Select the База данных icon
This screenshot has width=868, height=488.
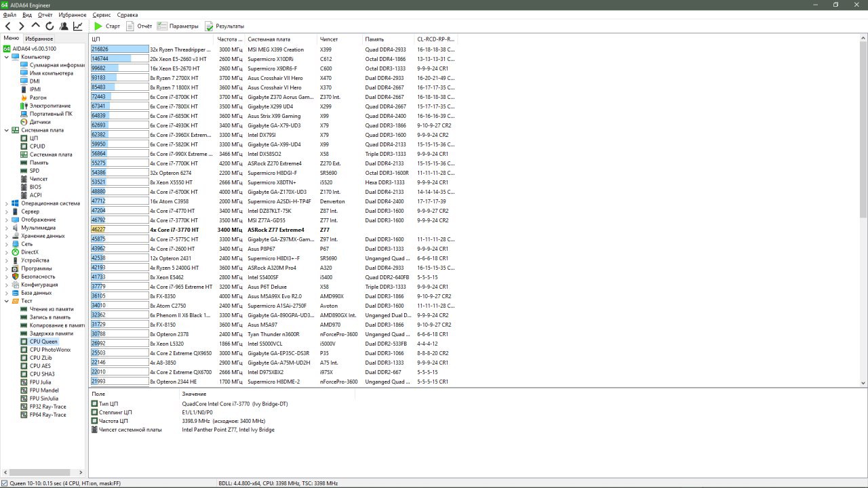click(16, 293)
